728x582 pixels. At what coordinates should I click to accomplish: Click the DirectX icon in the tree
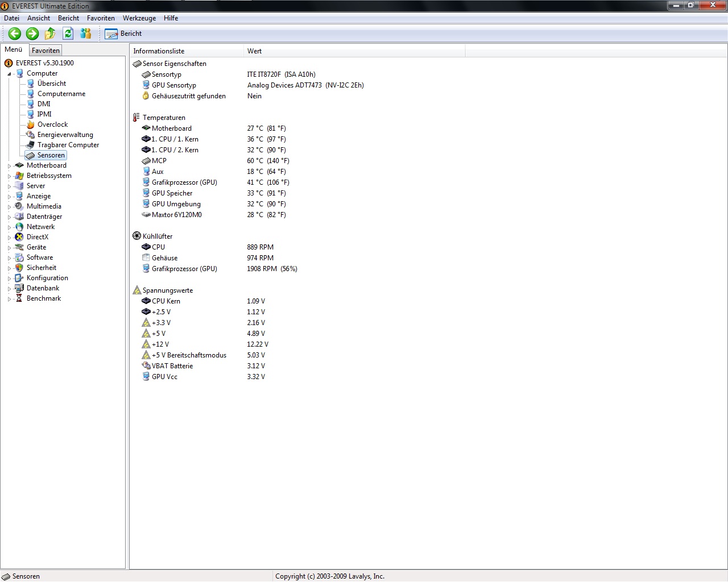click(19, 237)
